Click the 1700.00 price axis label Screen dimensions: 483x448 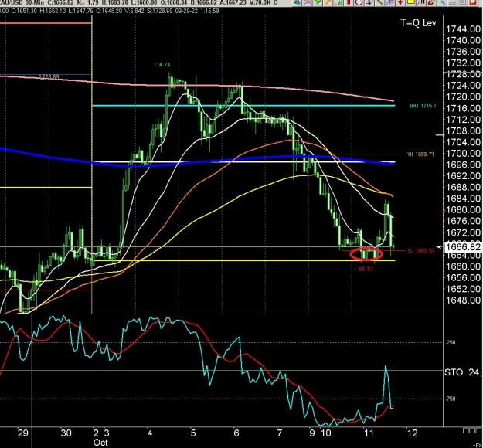coord(463,154)
